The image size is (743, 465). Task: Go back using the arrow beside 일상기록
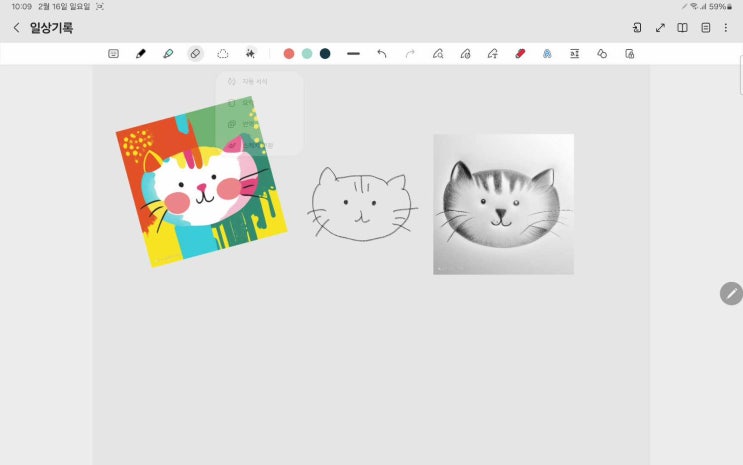point(16,28)
